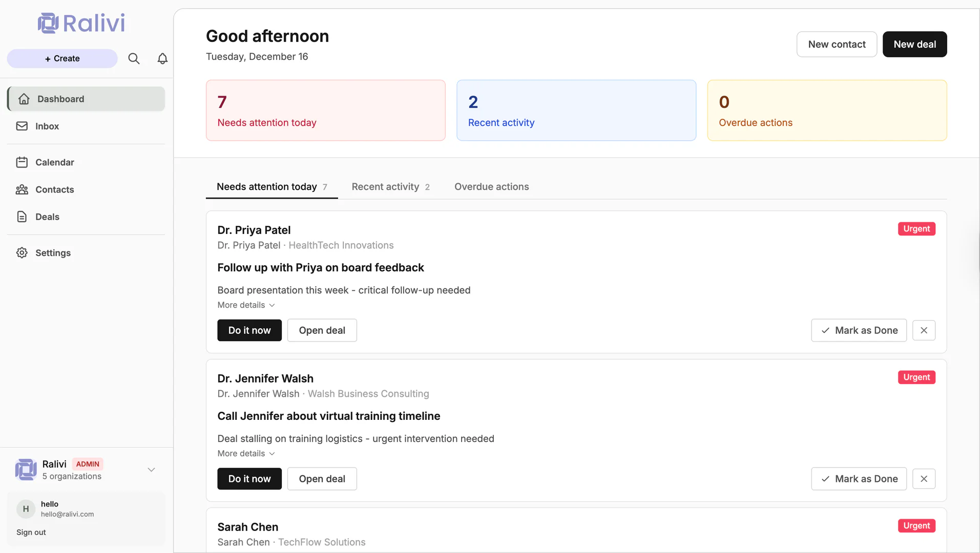This screenshot has height=553, width=980.
Task: Add a New contact
Action: coord(836,44)
